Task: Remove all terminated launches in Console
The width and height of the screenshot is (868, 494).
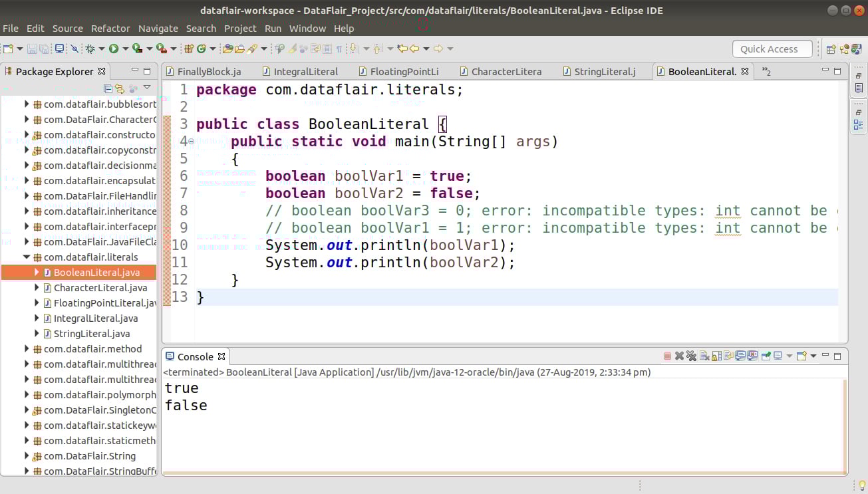Action: (691, 355)
